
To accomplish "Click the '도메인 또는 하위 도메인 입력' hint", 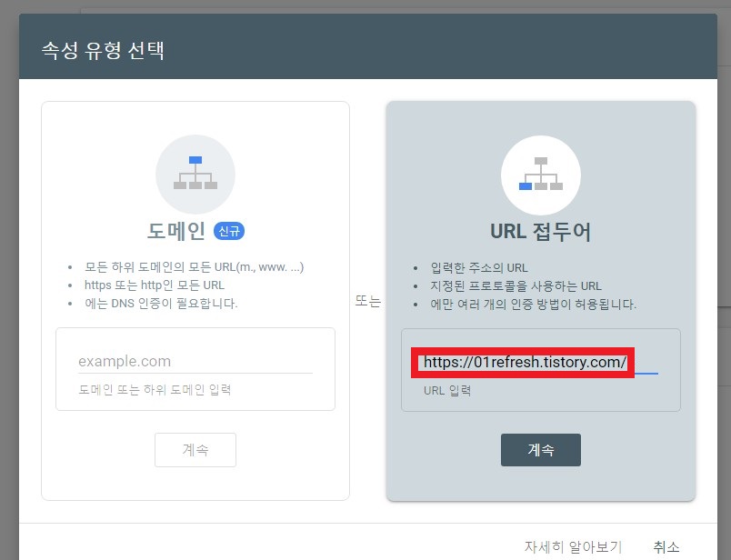I will [155, 390].
